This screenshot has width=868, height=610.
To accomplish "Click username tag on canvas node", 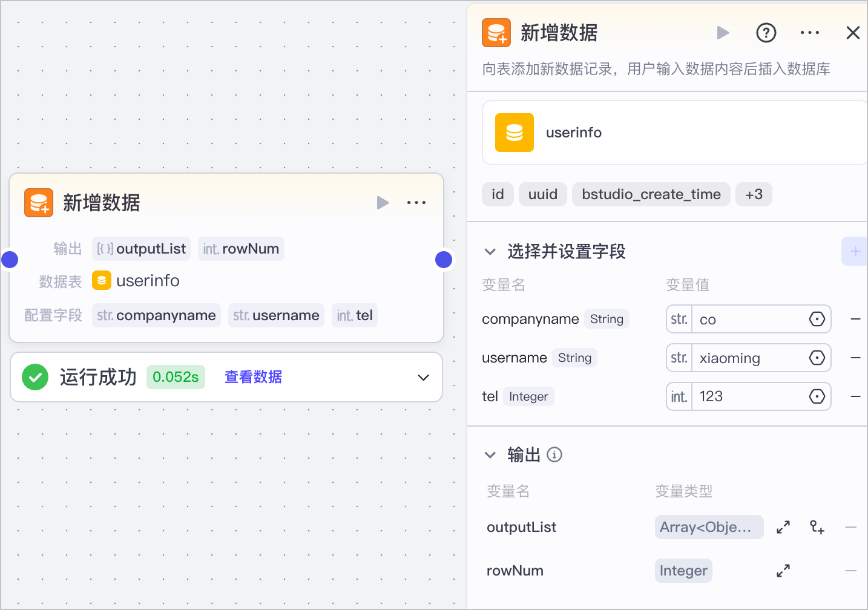I will click(276, 315).
